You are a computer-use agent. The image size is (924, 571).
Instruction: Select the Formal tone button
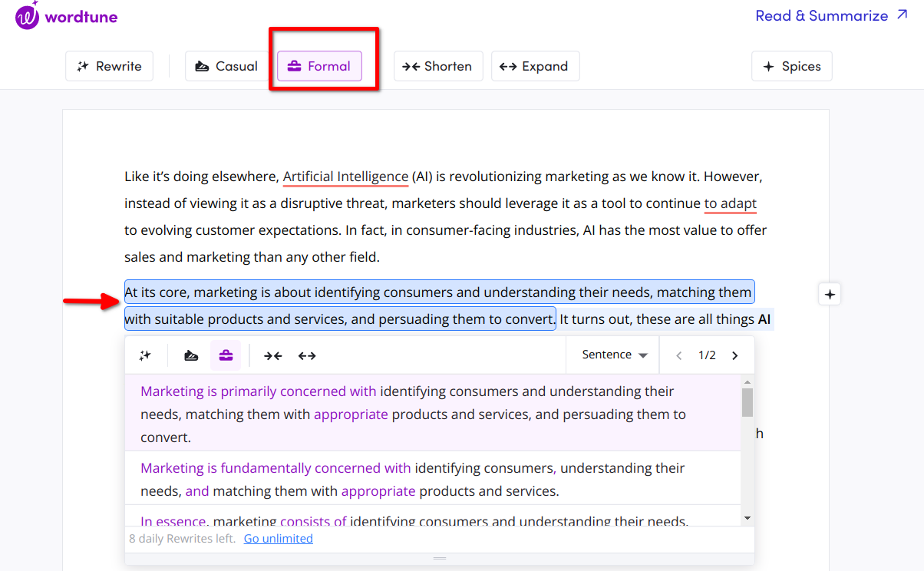pos(319,66)
